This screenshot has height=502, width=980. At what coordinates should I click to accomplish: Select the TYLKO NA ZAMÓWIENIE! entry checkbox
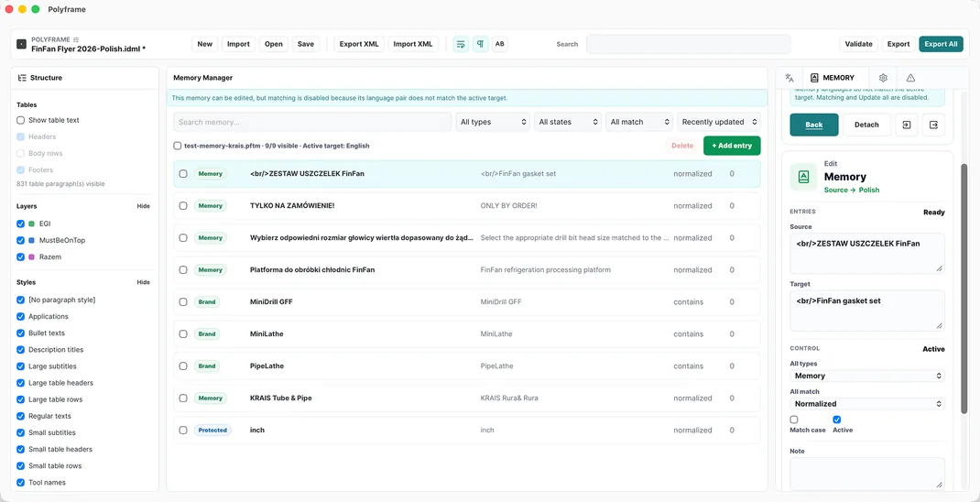pyautogui.click(x=183, y=206)
